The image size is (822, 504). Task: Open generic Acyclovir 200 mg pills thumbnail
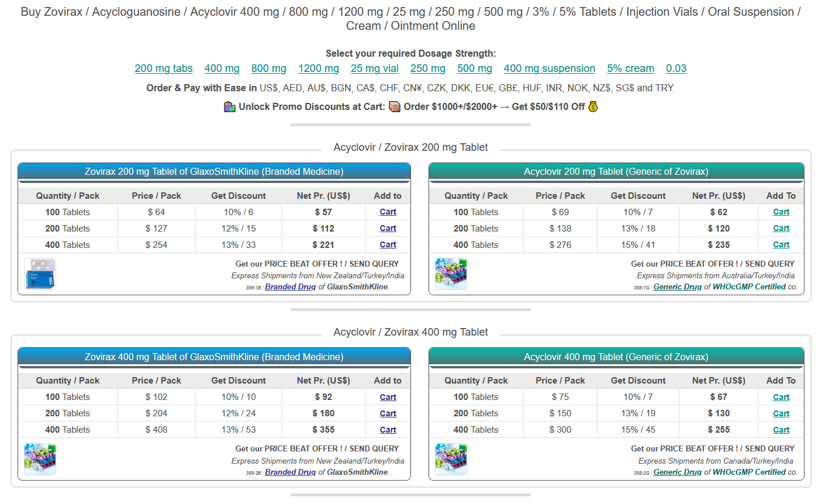451,274
